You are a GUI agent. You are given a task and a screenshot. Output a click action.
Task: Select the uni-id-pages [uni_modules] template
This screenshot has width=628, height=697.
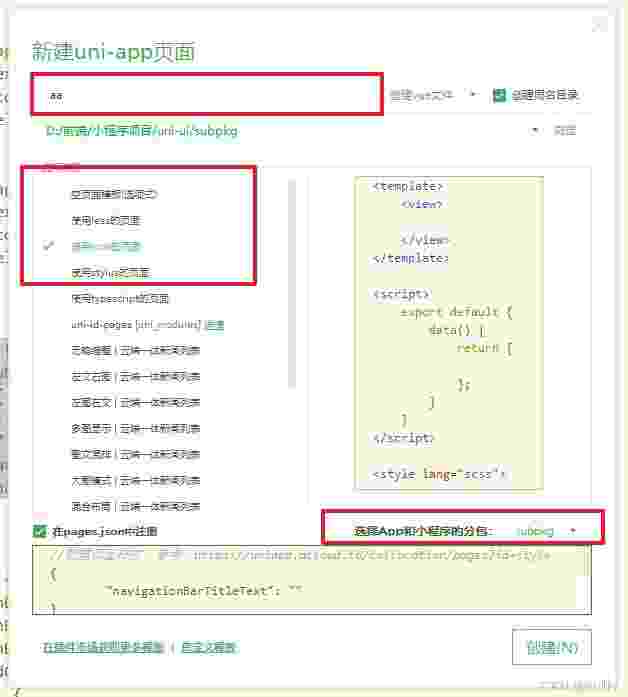click(136, 324)
